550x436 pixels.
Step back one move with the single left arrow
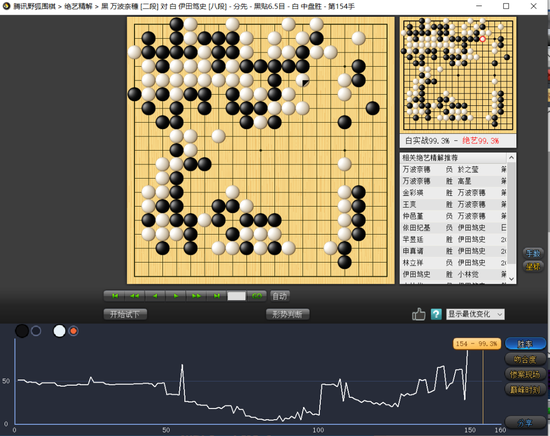pyautogui.click(x=155, y=296)
